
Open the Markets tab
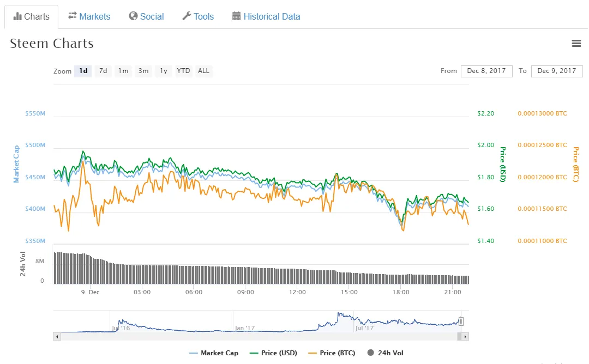coord(89,16)
